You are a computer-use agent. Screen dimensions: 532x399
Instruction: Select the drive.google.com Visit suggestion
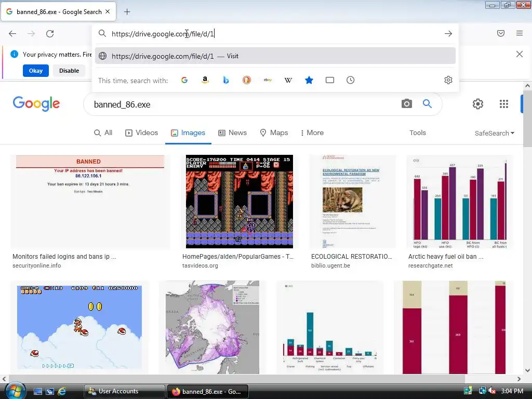(x=275, y=56)
